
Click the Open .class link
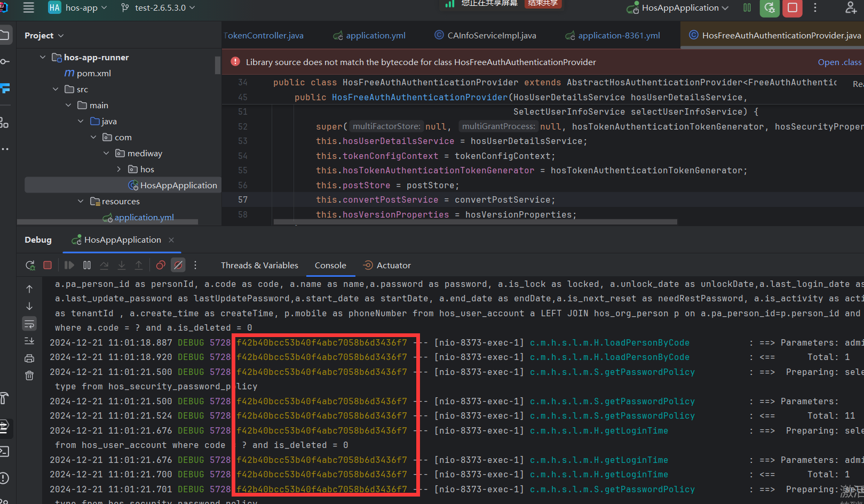(839, 62)
